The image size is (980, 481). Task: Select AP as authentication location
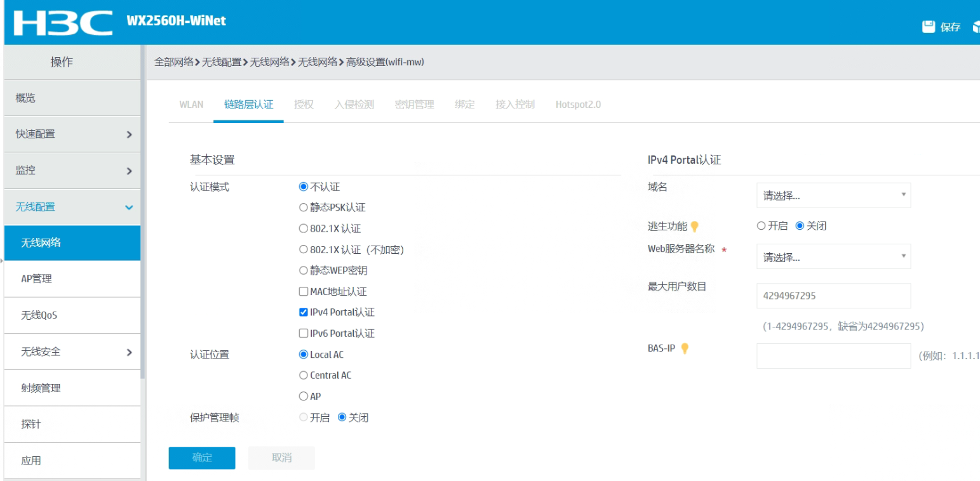(x=303, y=396)
